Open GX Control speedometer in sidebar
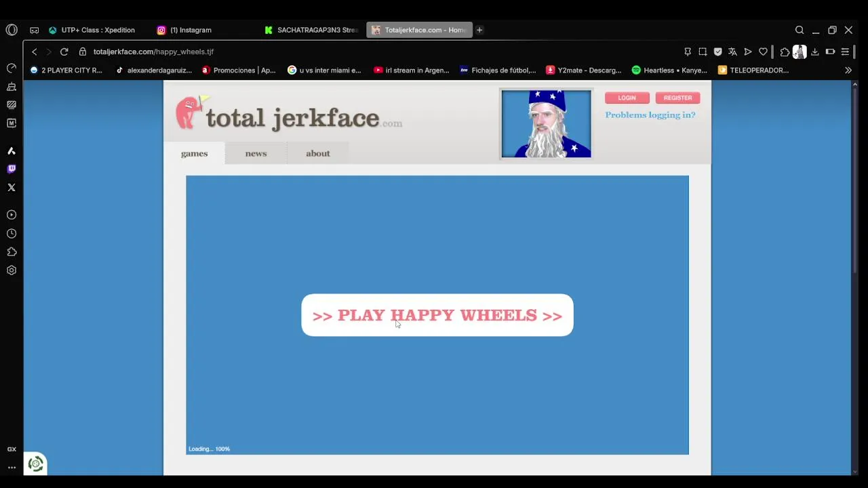This screenshot has height=488, width=868. 12,68
